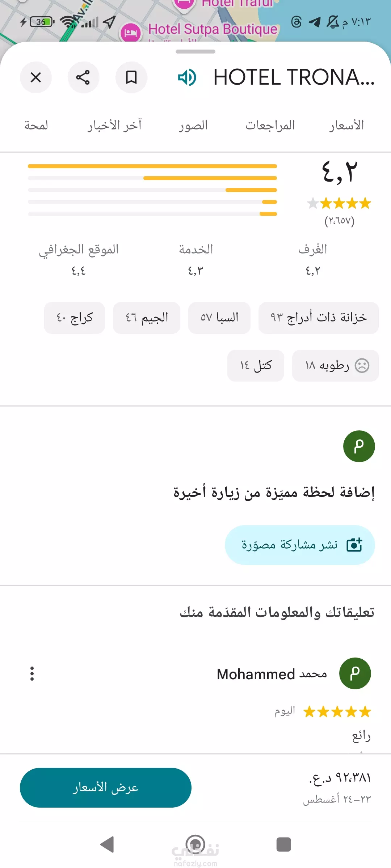Viewport: 391px width, 868px height.
Task: Open the three-dot menu on Mohammed's review
Action: click(32, 673)
